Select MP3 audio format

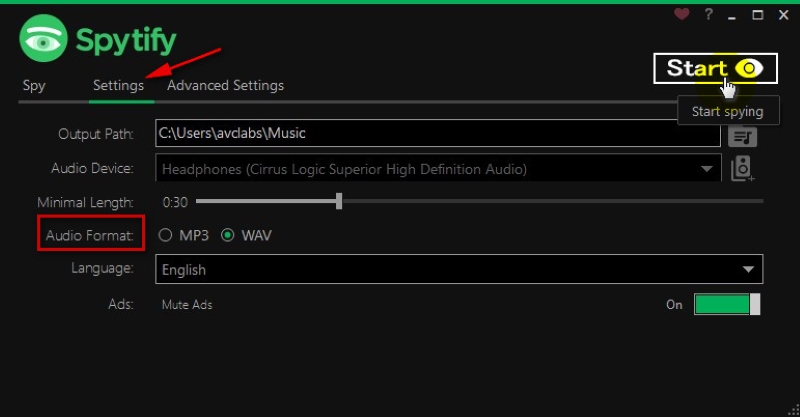point(165,235)
